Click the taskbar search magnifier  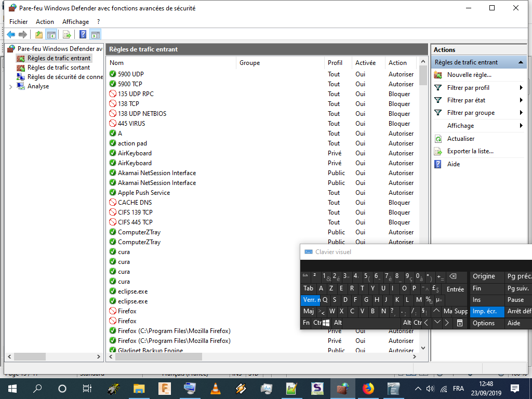37,389
